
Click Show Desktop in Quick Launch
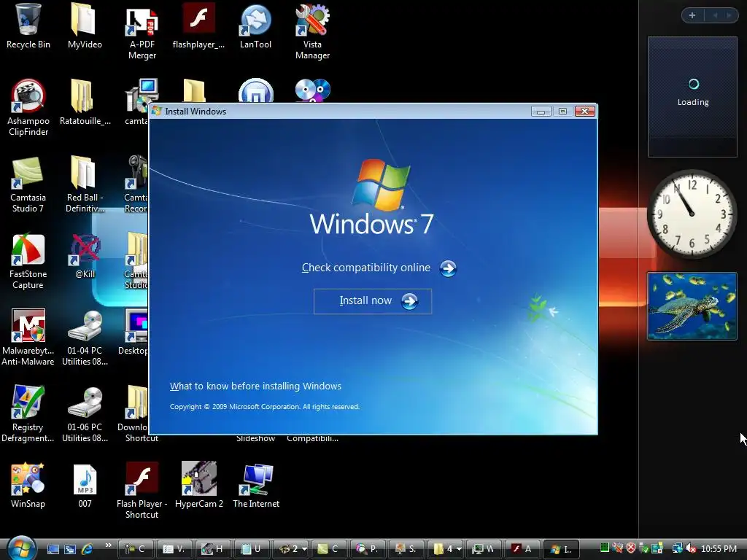[x=53, y=549]
